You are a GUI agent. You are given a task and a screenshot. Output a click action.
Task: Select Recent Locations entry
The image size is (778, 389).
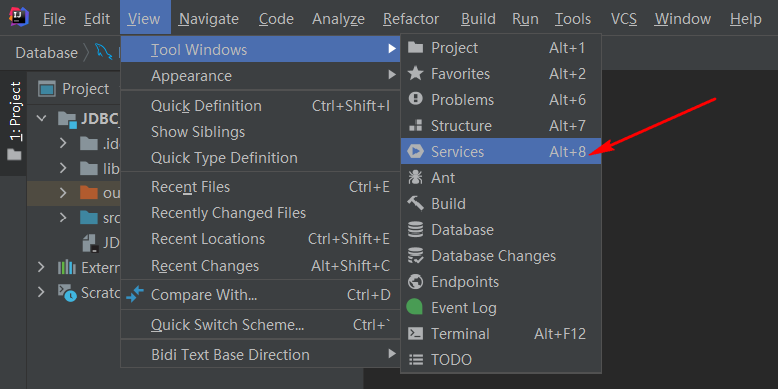[x=260, y=239]
